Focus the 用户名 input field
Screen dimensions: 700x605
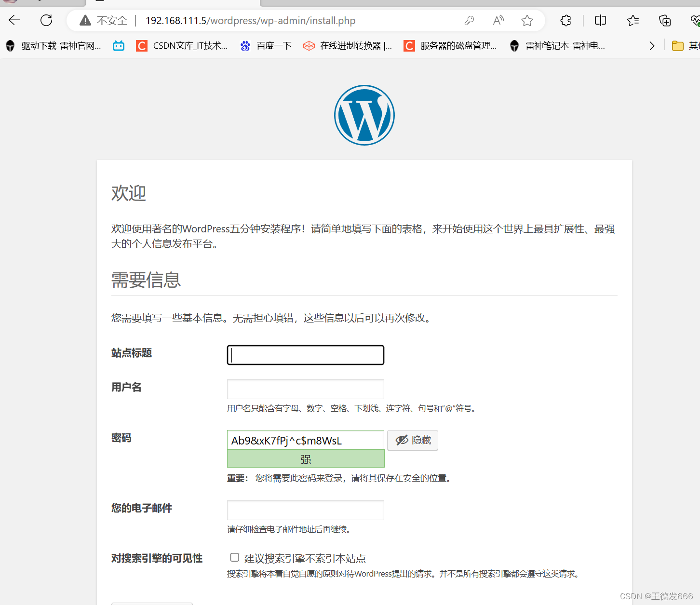[306, 389]
